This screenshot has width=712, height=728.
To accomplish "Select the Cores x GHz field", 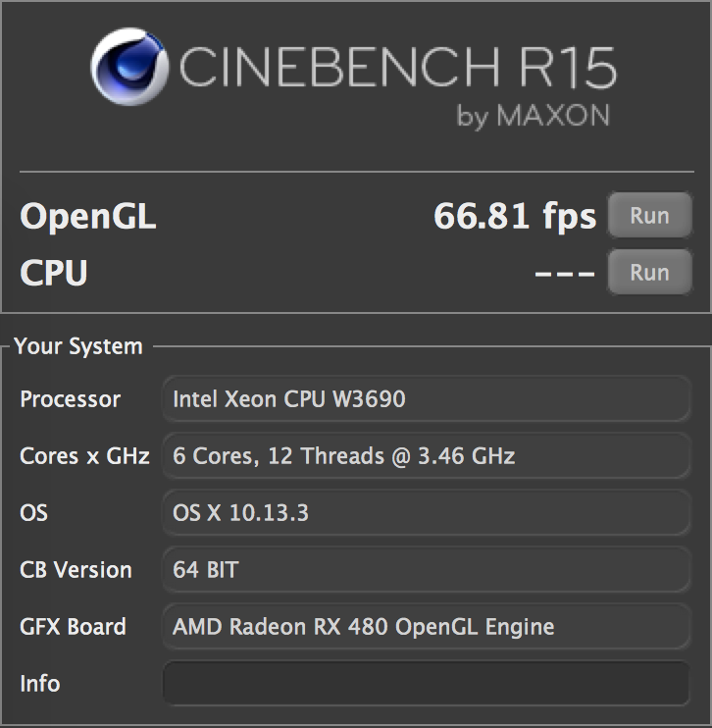I will point(426,456).
